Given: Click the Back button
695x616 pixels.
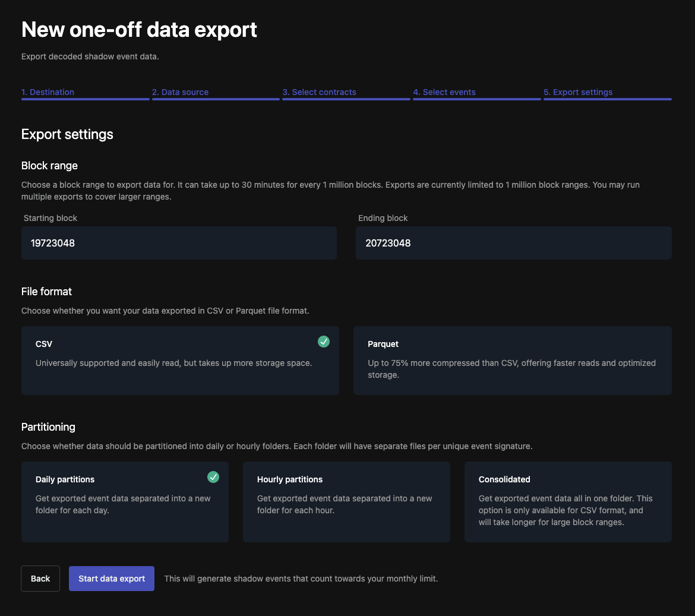Looking at the screenshot, I should [x=40, y=579].
